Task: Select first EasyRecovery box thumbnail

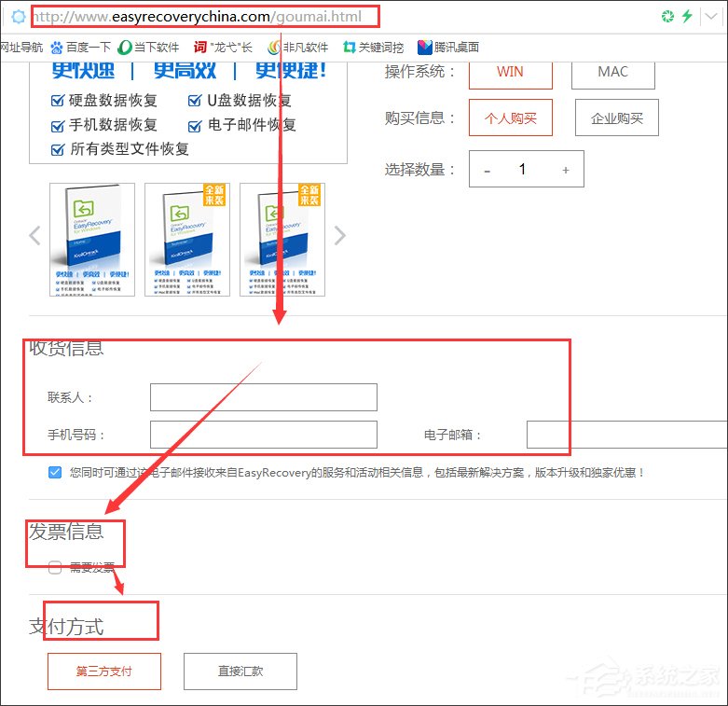Action: coord(92,239)
